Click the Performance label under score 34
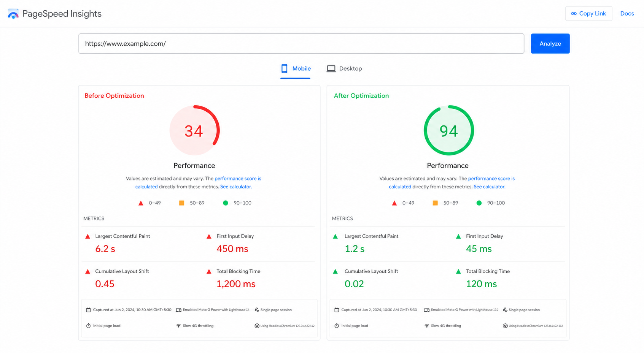This screenshot has height=353, width=644. click(194, 166)
